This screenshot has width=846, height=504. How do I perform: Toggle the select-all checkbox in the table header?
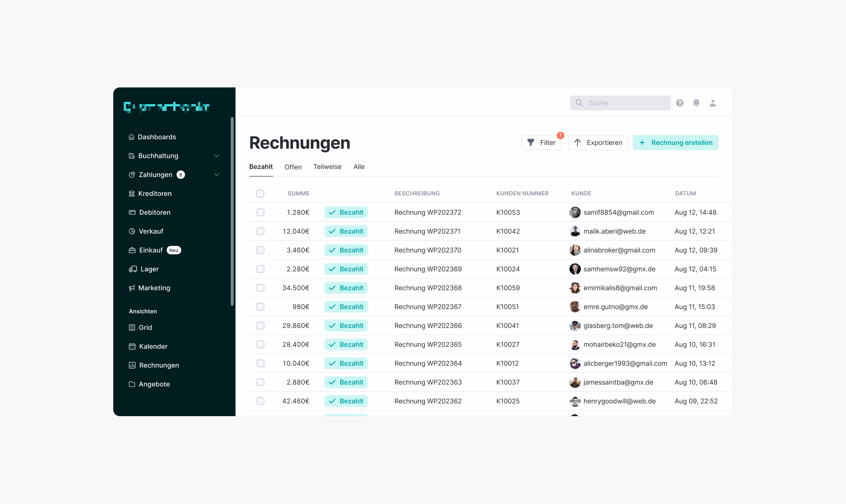point(260,194)
